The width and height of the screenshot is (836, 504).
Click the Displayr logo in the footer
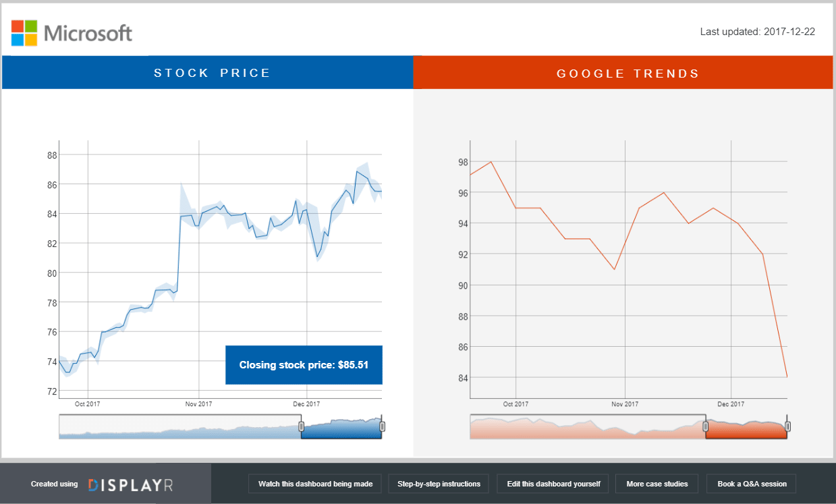pos(132,483)
